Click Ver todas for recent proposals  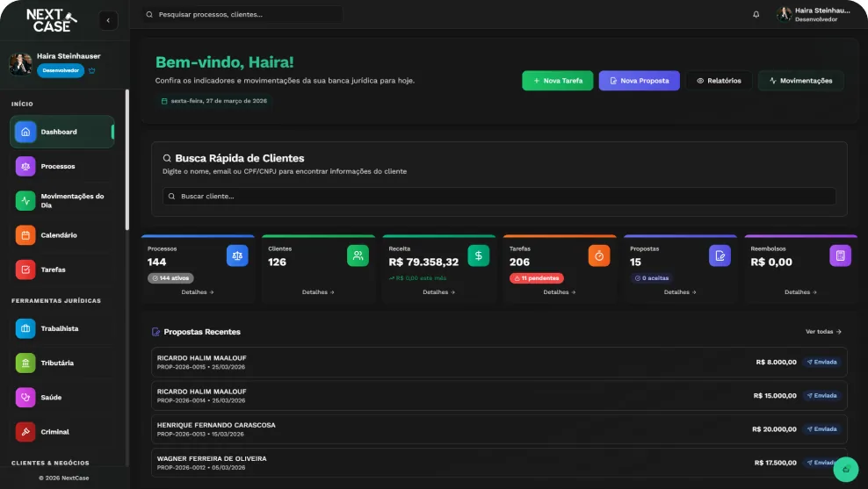coord(823,332)
